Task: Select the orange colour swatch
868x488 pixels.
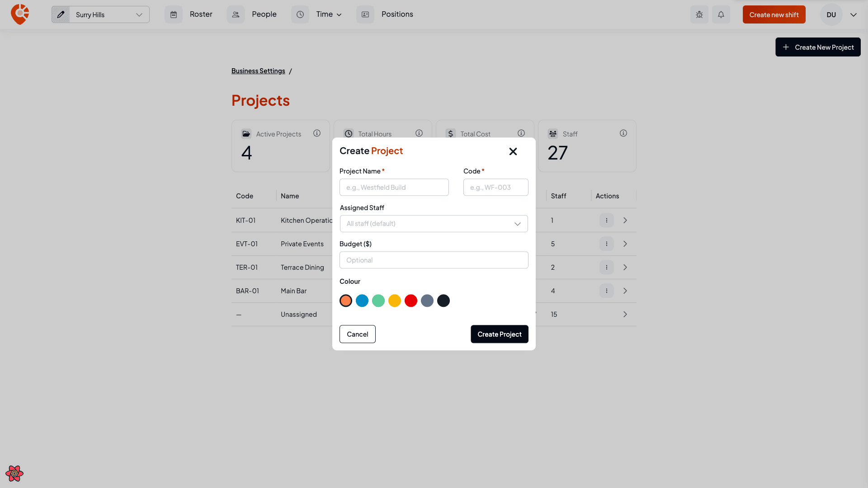Action: (346, 300)
